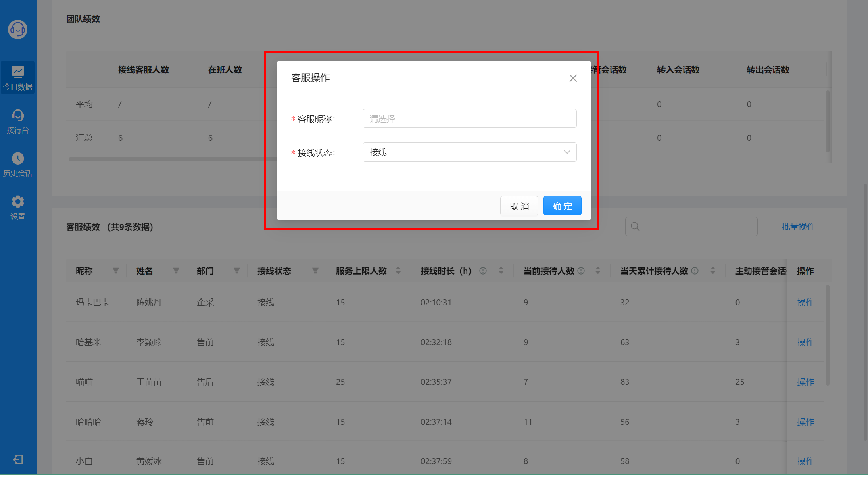Click the time value 02:10:31
Viewport: 868px width, 478px height.
coord(436,303)
